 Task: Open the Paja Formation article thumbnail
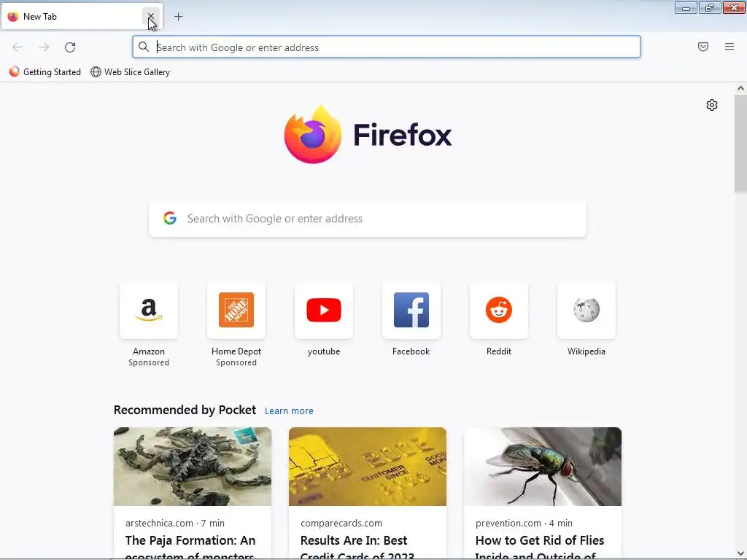click(x=193, y=467)
